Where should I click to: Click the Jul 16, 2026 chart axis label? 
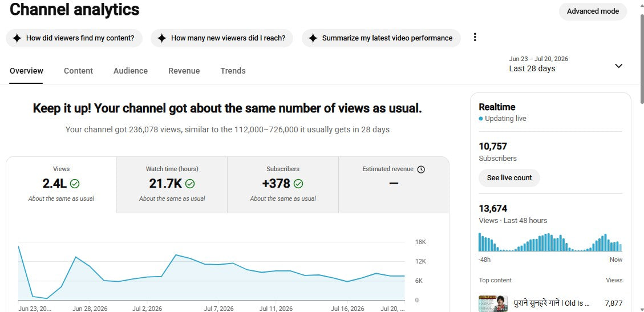point(347,309)
